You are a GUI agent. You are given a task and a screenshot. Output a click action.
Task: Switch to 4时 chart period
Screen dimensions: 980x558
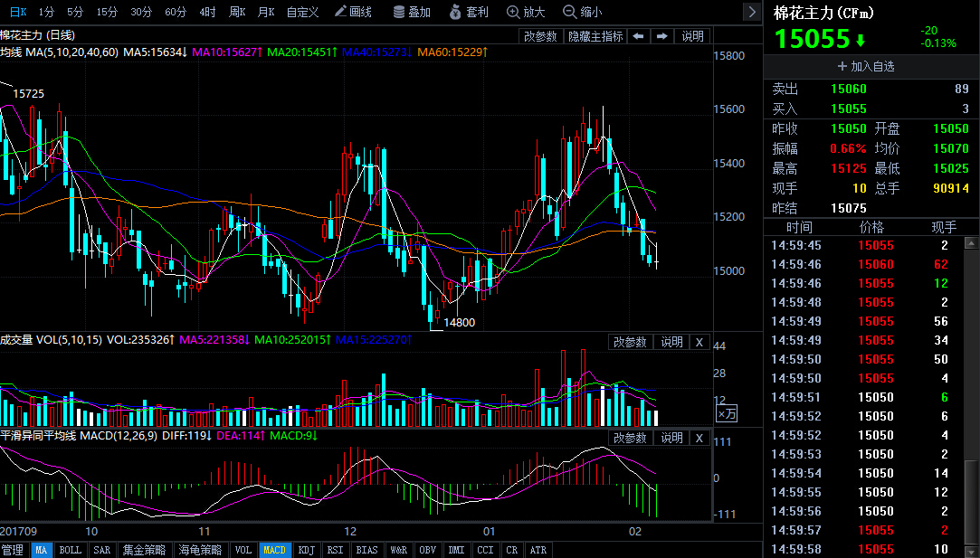point(207,12)
